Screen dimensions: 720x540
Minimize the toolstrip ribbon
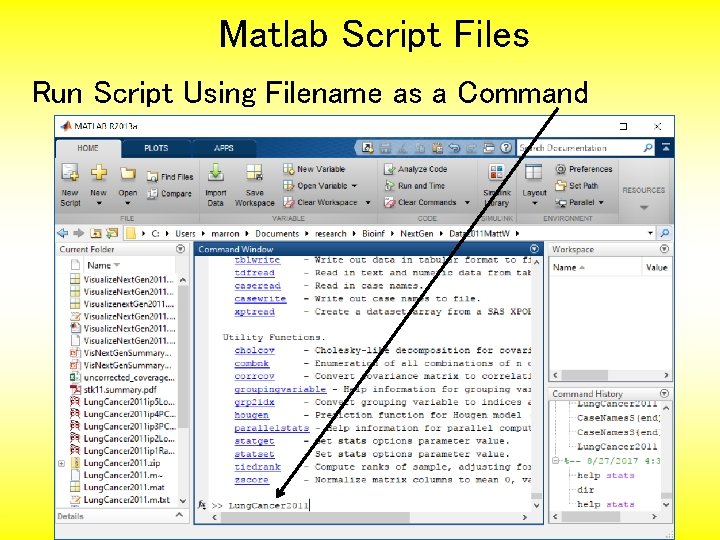(x=665, y=147)
